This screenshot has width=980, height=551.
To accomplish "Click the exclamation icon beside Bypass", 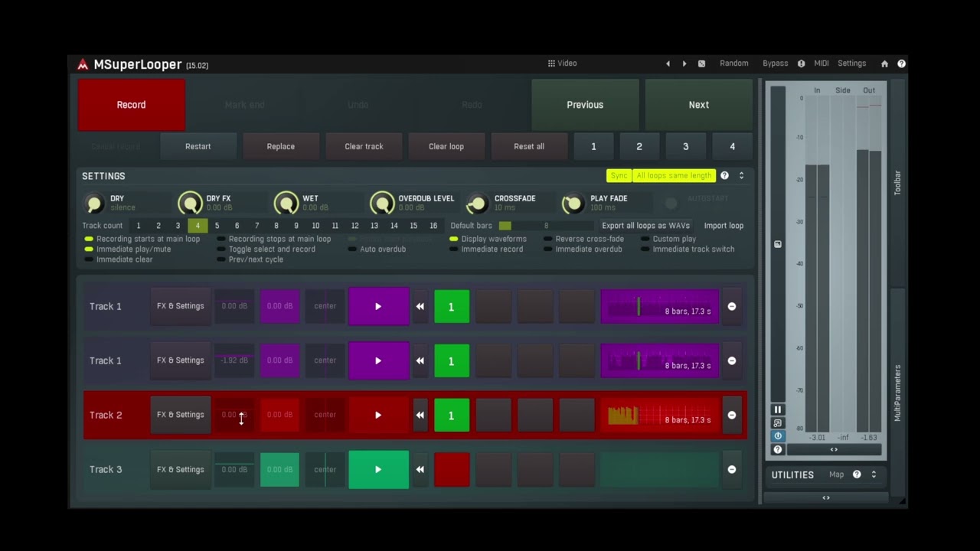I will (801, 64).
